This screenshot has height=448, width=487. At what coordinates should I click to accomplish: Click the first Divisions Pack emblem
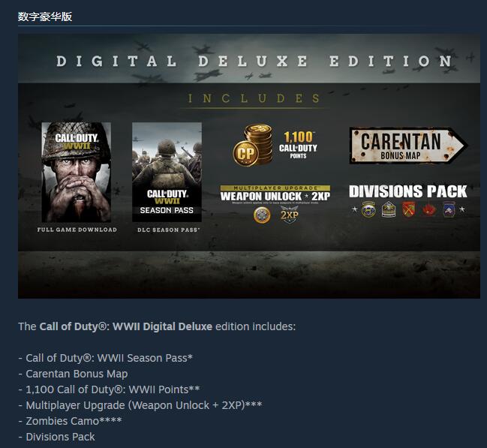[x=368, y=209]
